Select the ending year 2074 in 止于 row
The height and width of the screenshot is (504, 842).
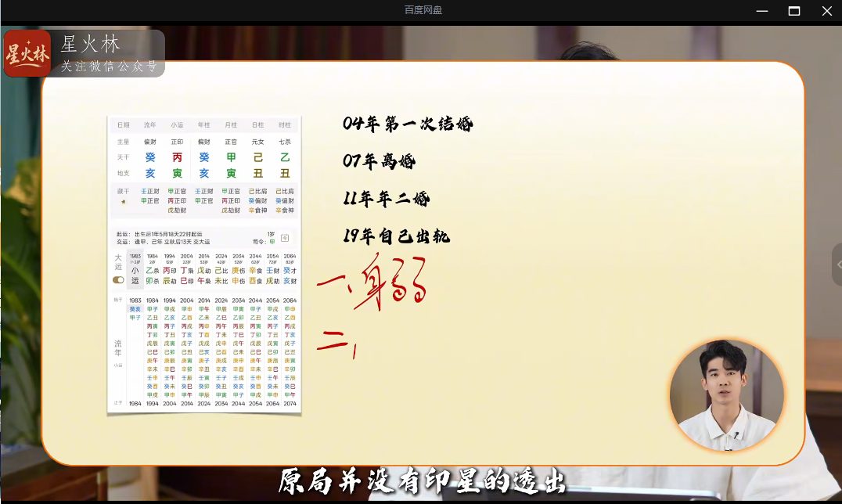290,404
